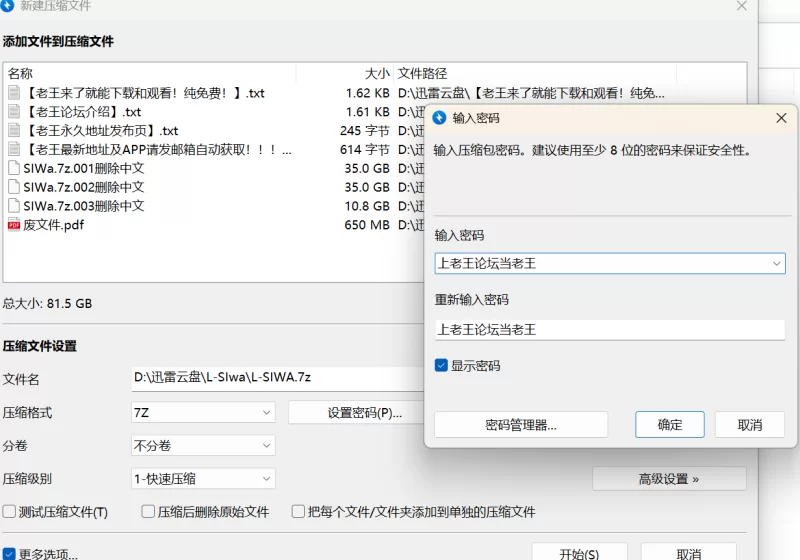Expand the 输入密码 combo box arrow

(x=776, y=264)
